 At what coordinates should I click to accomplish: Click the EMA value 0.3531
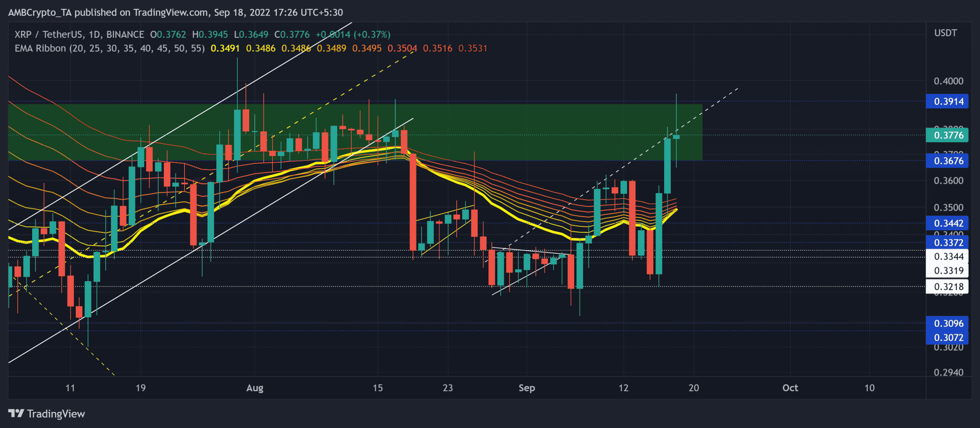[473, 48]
